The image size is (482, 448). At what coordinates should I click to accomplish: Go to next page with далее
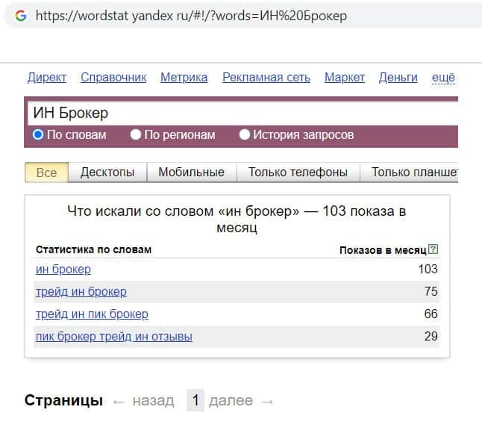coord(231,401)
